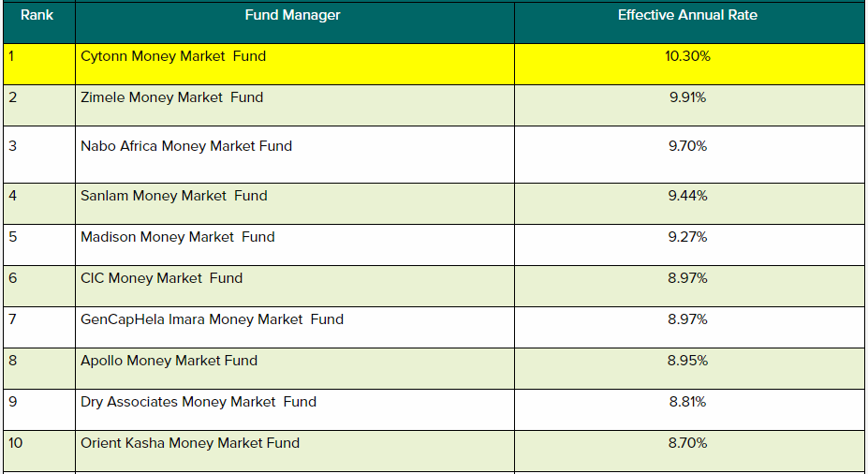Select the 8.70% rate cell
868x474 pixels.
click(x=687, y=443)
